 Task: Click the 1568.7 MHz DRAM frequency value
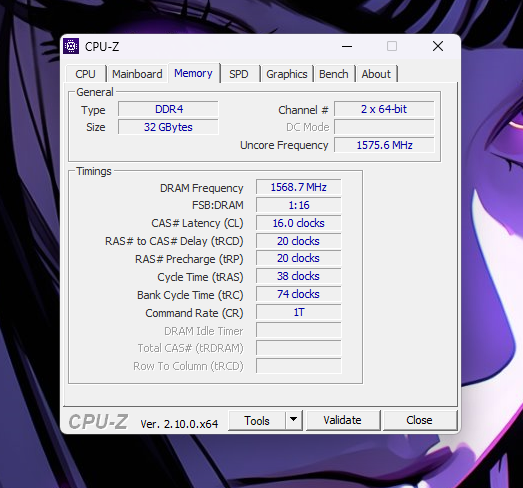(x=299, y=187)
